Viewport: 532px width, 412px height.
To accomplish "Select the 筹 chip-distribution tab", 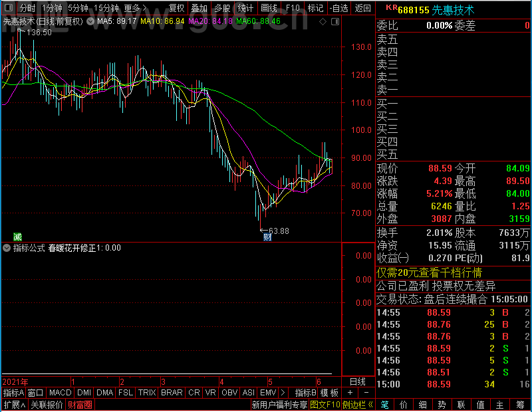I will [x=521, y=405].
